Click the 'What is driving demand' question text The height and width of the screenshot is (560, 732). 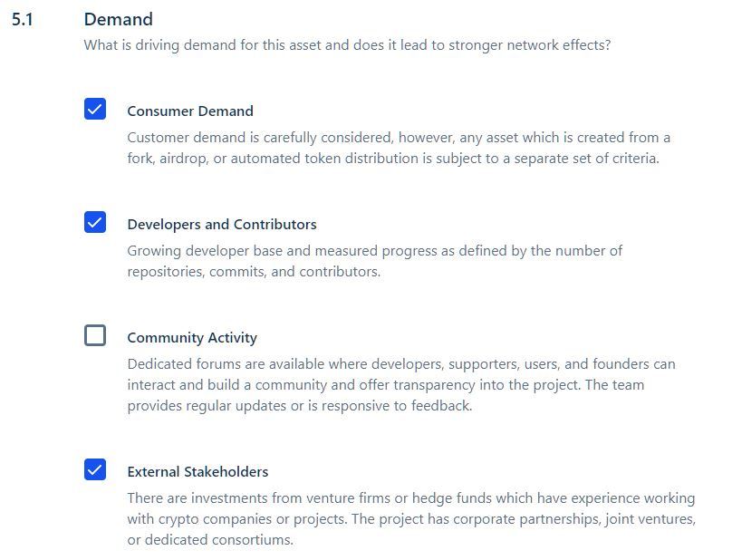coord(347,44)
